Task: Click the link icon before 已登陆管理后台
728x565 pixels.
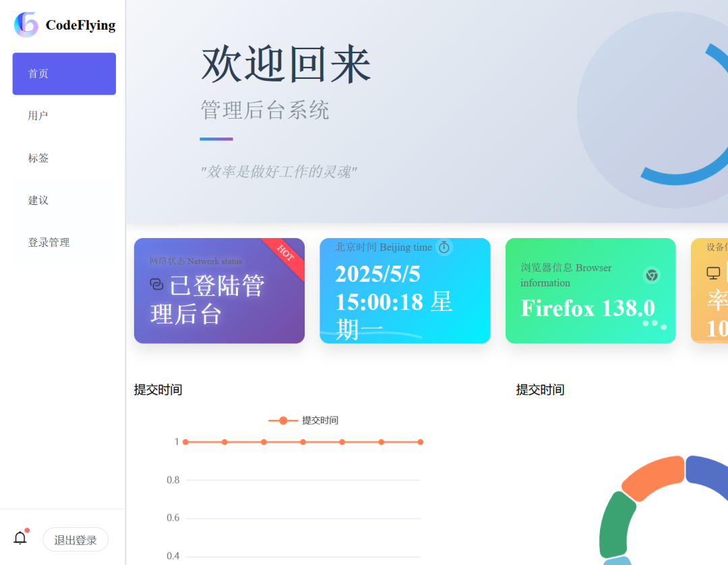Action: pyautogui.click(x=157, y=284)
